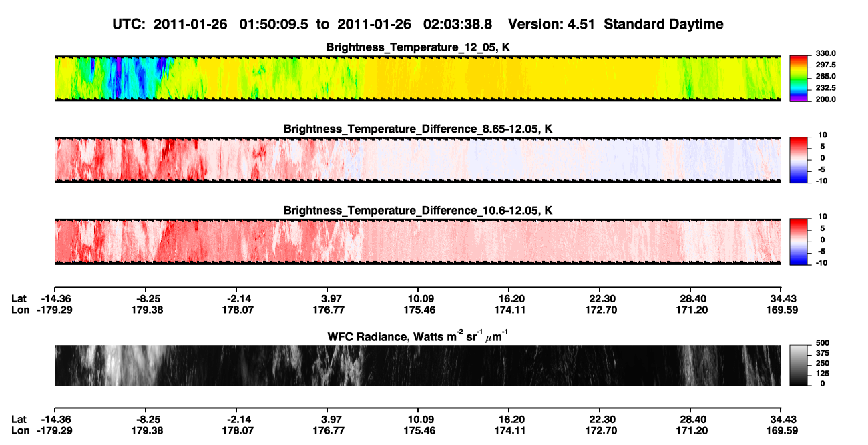This screenshot has height=445, width=868.
Task: Click the 200.0 colorbar label
Action: tap(826, 99)
